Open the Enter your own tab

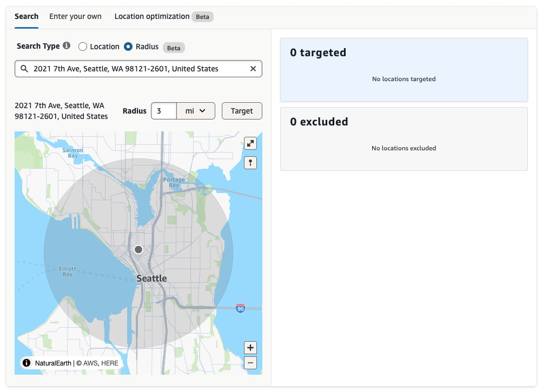click(75, 16)
